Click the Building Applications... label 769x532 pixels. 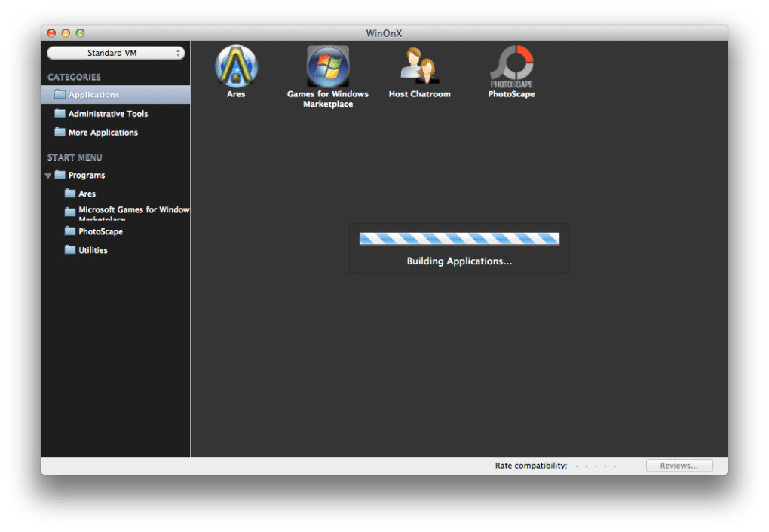(459, 261)
